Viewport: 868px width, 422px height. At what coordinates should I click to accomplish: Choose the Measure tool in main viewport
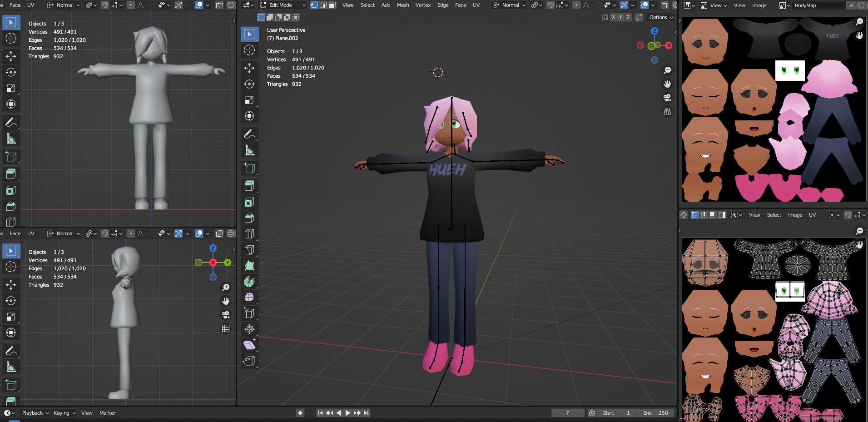(249, 150)
